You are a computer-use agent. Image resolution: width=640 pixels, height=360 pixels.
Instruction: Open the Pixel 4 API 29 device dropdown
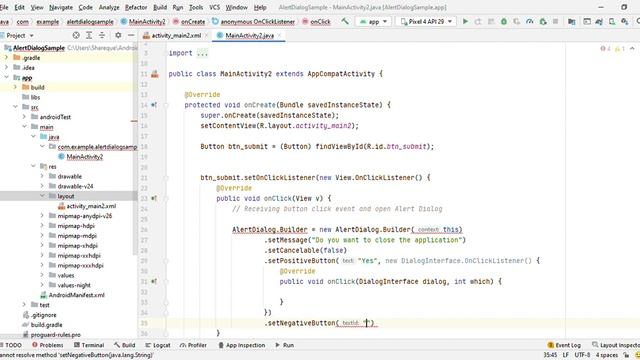[426, 21]
